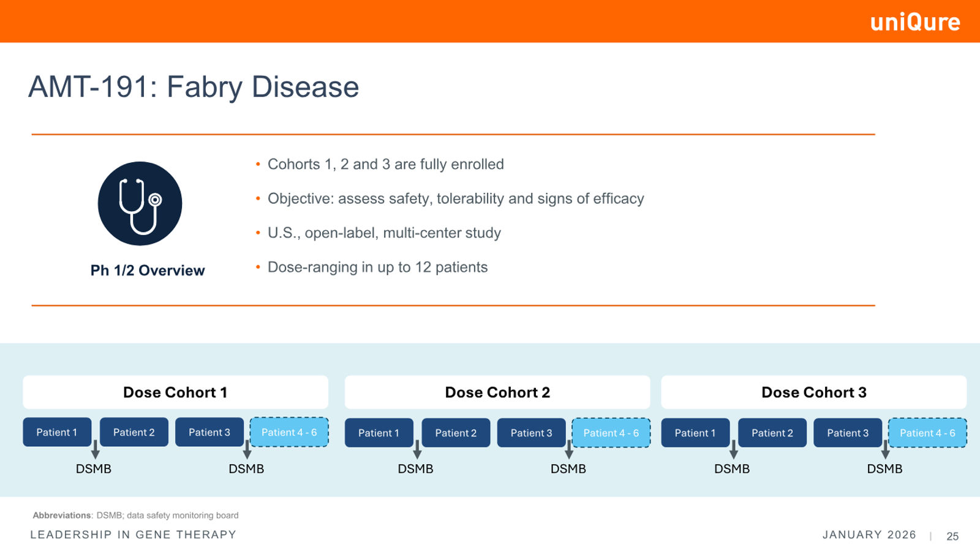Screen dimensions: 980x551
Task: Select Patient 1 in Dose Cohort 1
Action: [x=57, y=432]
